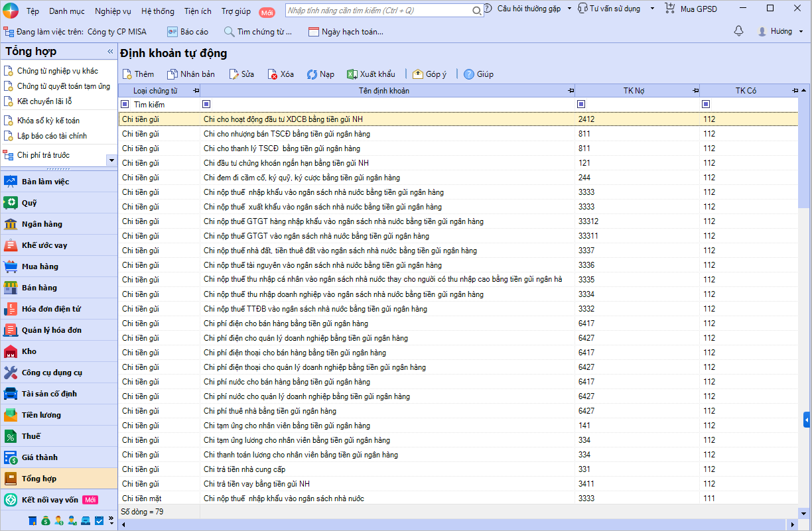Click Lập báo cáo tài chính link
812x531 pixels.
pos(52,136)
